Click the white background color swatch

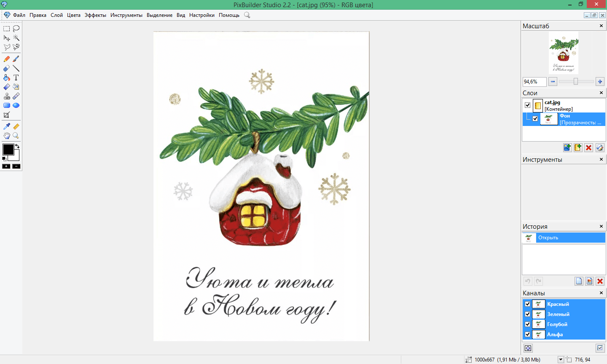pos(16,158)
